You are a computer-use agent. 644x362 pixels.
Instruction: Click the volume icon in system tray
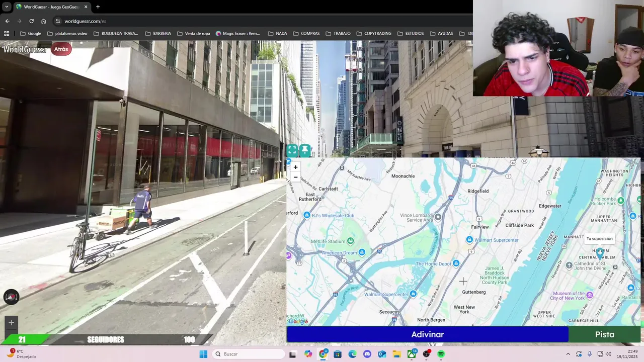pos(608,354)
